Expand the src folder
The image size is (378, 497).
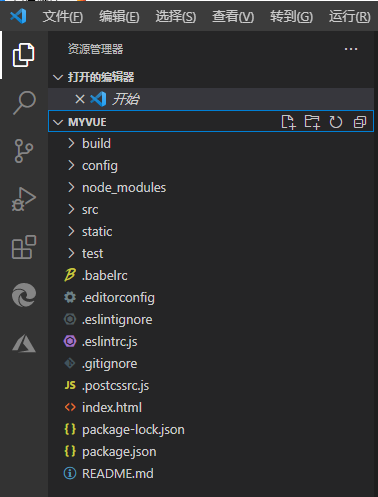pyautogui.click(x=71, y=209)
